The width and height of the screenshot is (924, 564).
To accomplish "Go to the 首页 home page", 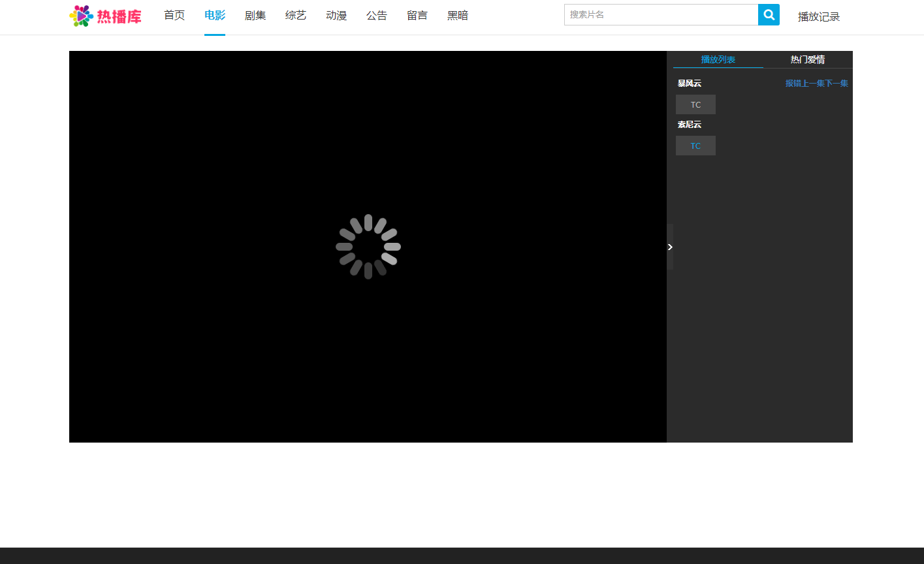I will click(x=174, y=16).
